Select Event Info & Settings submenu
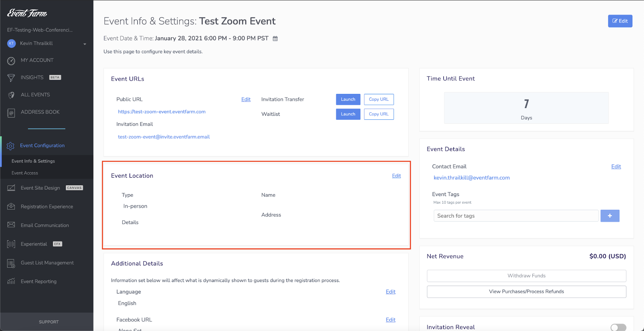Image resolution: width=644 pixels, height=331 pixels. coord(33,161)
